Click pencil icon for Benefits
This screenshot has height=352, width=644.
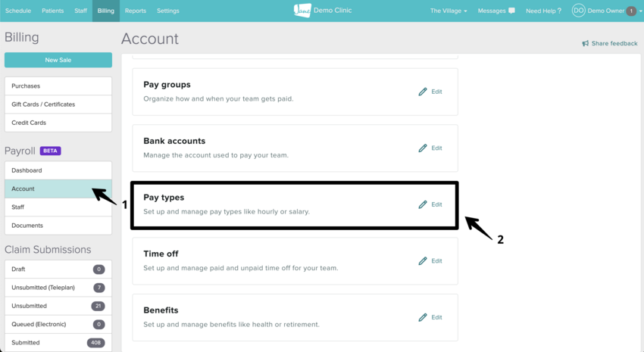pos(423,318)
